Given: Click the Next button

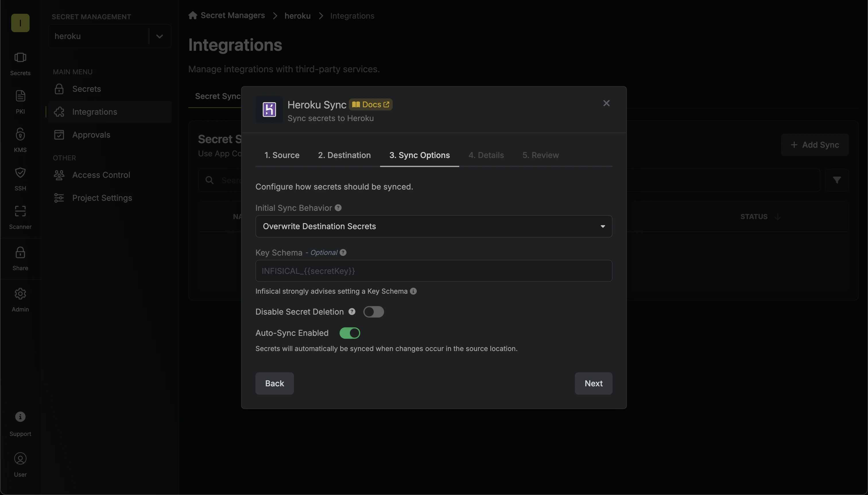Looking at the screenshot, I should click(x=593, y=383).
